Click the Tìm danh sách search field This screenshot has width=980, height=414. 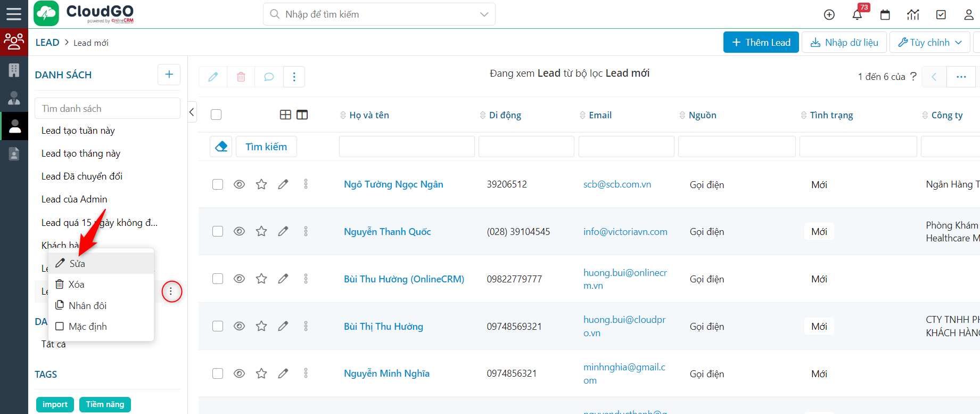108,109
